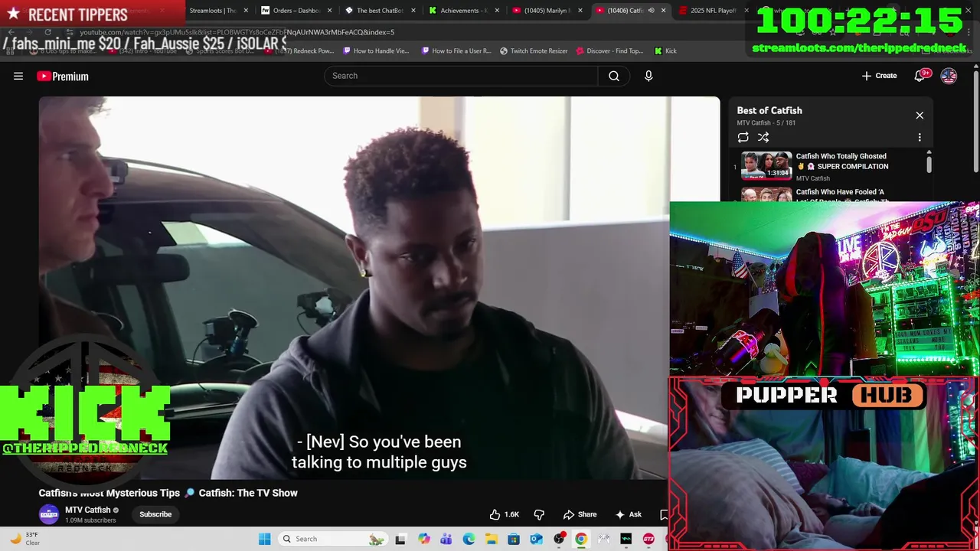Screen dimensions: 980x551
Task: Dislike the video with thumbs down
Action: point(539,514)
